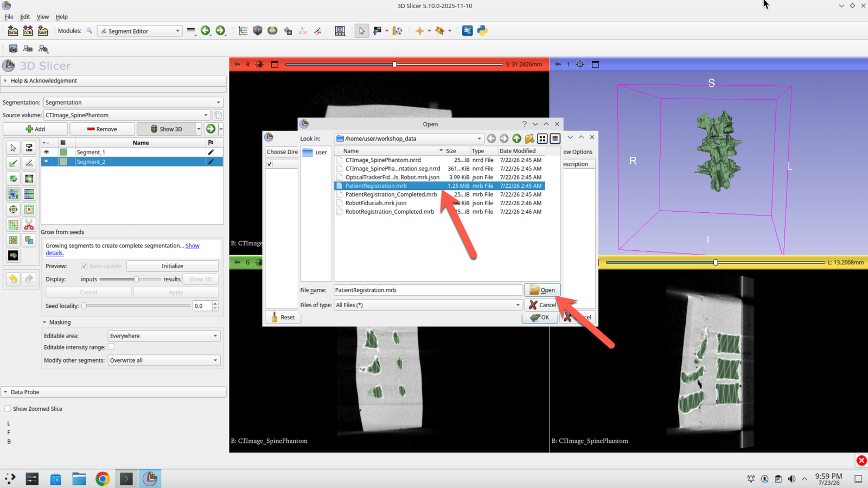The height and width of the screenshot is (488, 868).
Task: Click the Remove segment button
Action: click(x=102, y=129)
